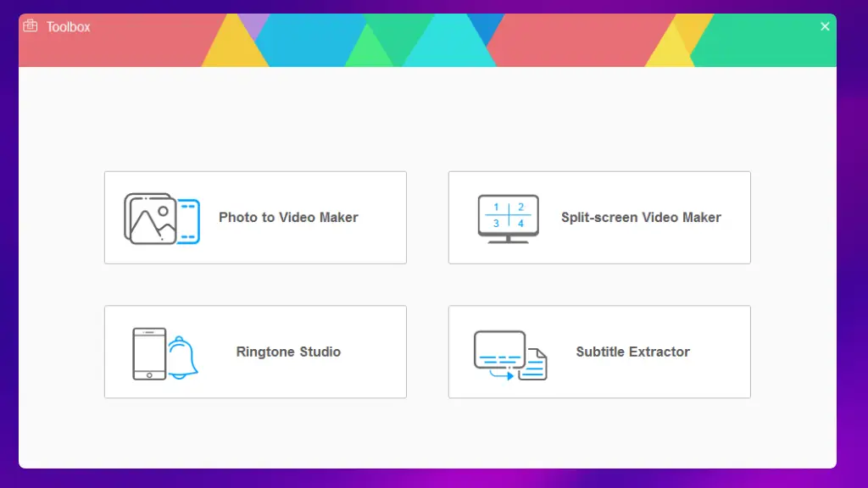
Task: Click the Ringtone Studio phone and bell icon
Action: 165,353
